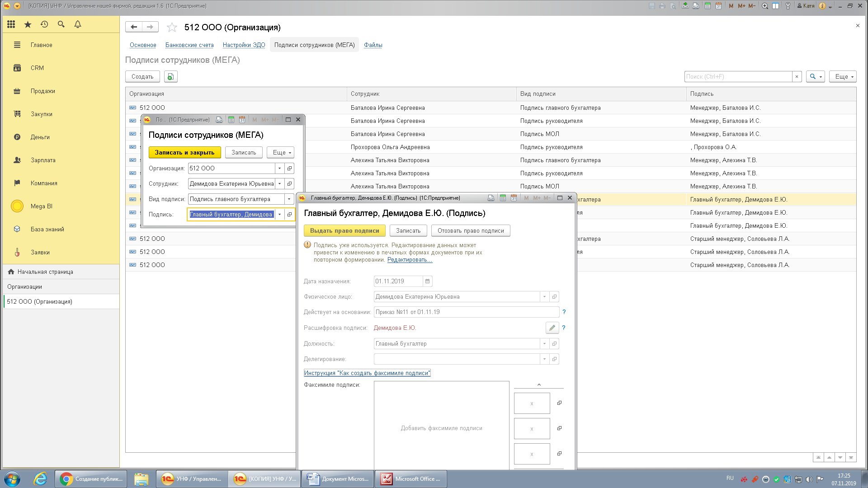Image resolution: width=868 pixels, height=488 pixels.
Task: Expand the Организация field dropdown
Action: click(x=279, y=168)
